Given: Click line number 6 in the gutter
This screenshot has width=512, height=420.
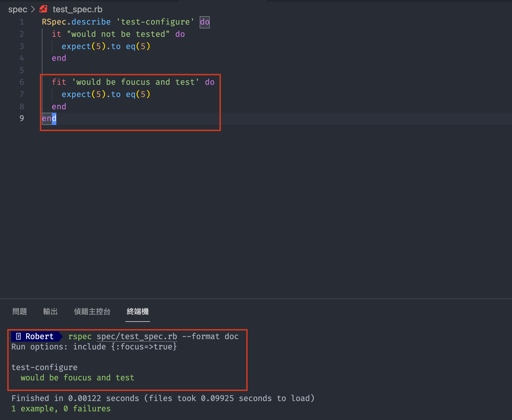Looking at the screenshot, I should 22,82.
